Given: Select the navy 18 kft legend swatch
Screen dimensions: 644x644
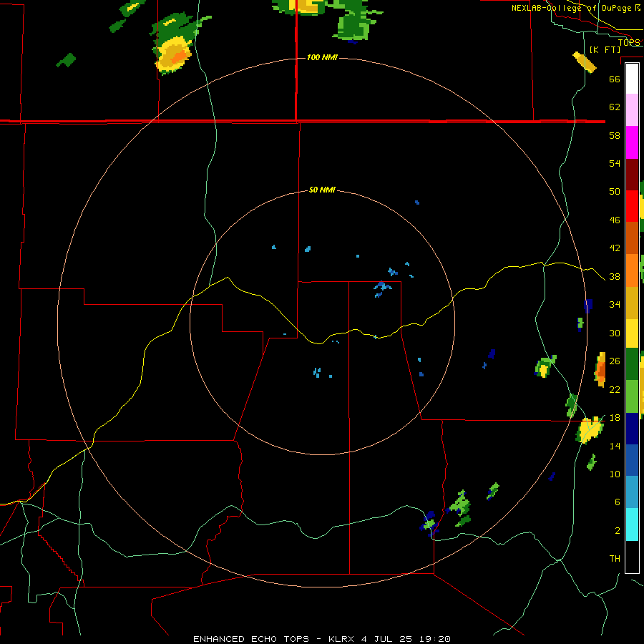Looking at the screenshot, I should (632, 429).
